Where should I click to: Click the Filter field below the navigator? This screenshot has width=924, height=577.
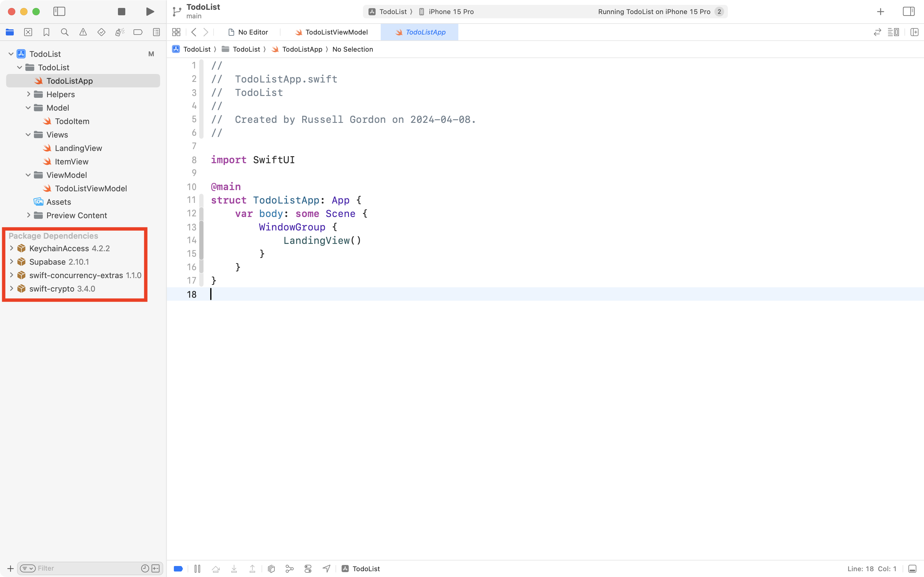(x=76, y=568)
